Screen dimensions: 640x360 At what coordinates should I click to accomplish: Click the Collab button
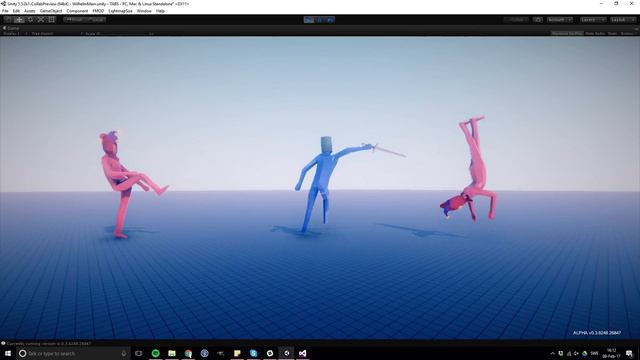pyautogui.click(x=517, y=20)
